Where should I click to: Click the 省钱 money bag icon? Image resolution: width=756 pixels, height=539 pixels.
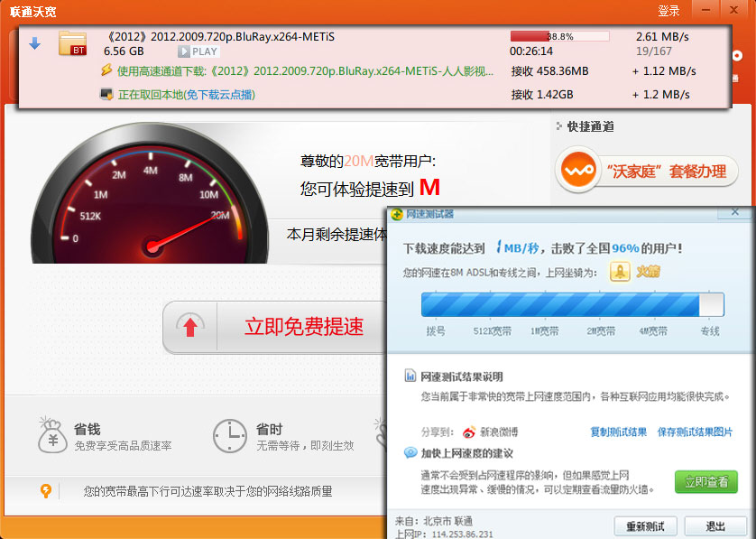pos(52,436)
